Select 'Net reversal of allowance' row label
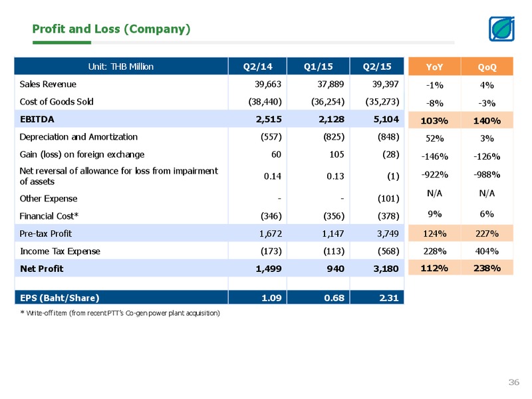 point(119,176)
